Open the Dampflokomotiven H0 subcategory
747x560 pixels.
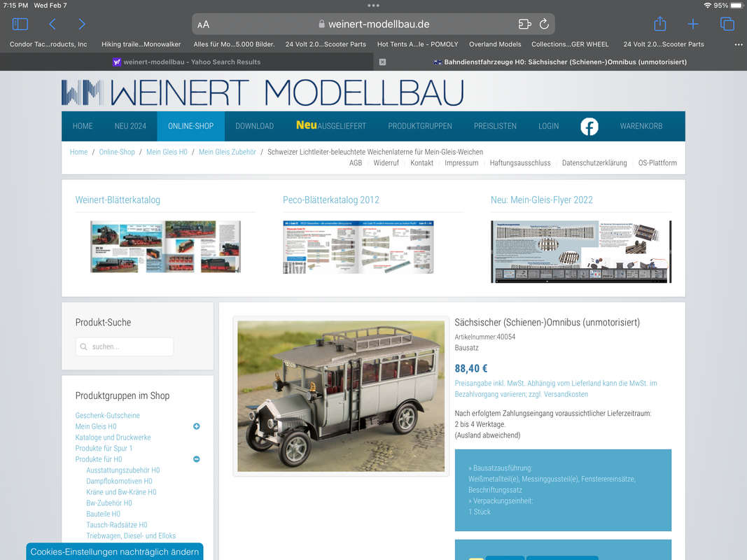click(119, 481)
